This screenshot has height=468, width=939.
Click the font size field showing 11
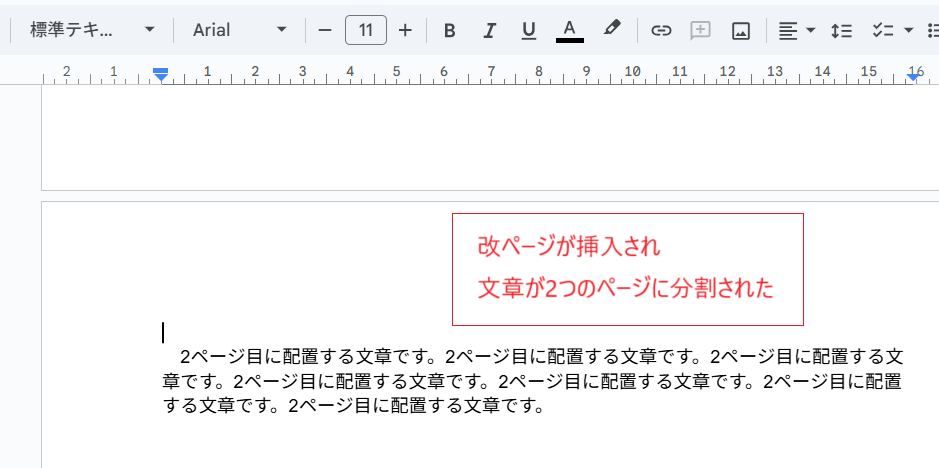[366, 30]
